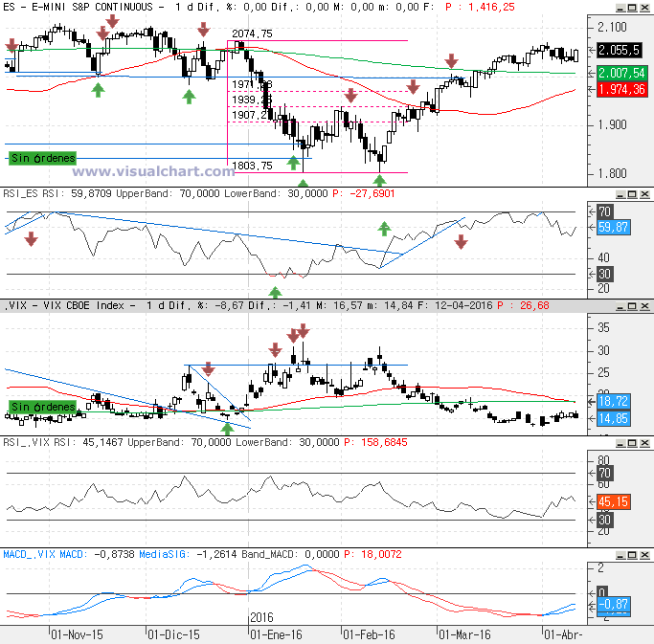Click the red P : 1.416,25 value
This screenshot has width=654, height=644.
pyautogui.click(x=480, y=7)
